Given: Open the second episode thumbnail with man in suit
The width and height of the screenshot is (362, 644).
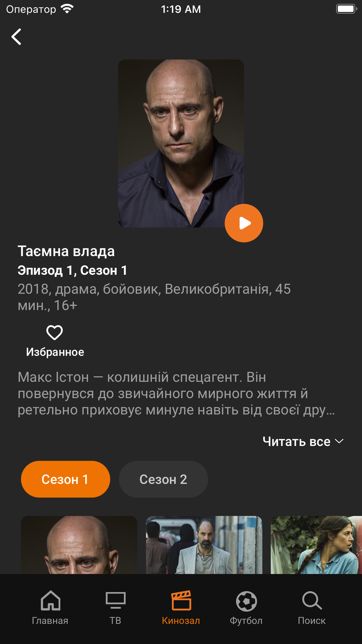Looking at the screenshot, I should 204,545.
